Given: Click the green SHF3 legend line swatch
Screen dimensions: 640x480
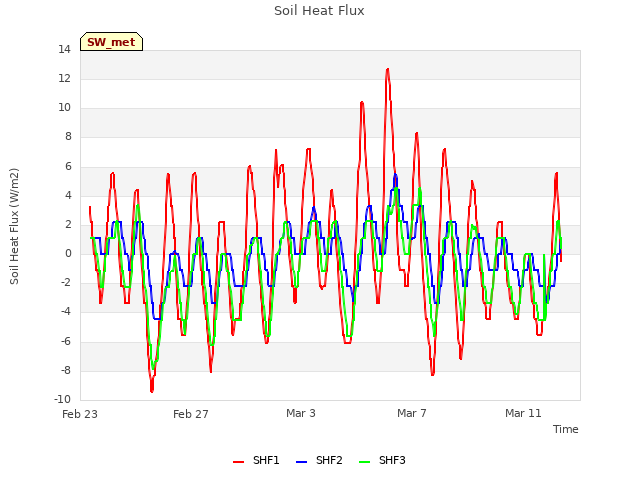Looking at the screenshot, I should [364, 462].
